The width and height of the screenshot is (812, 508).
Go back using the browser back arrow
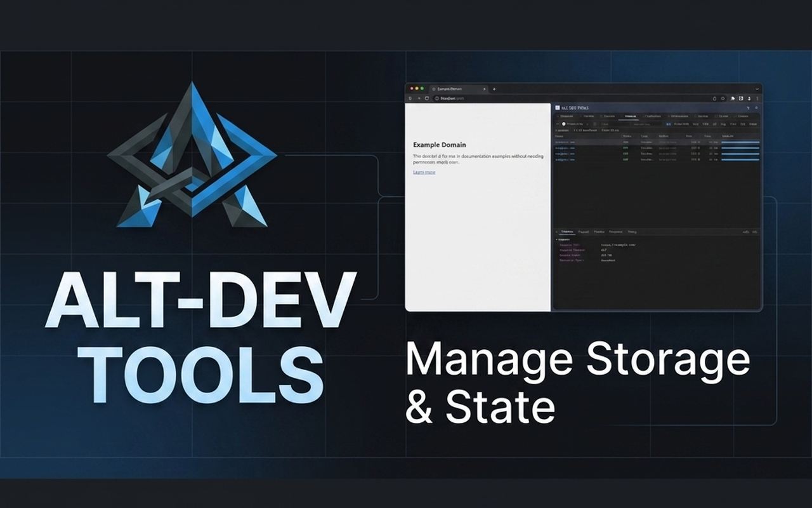coord(410,98)
